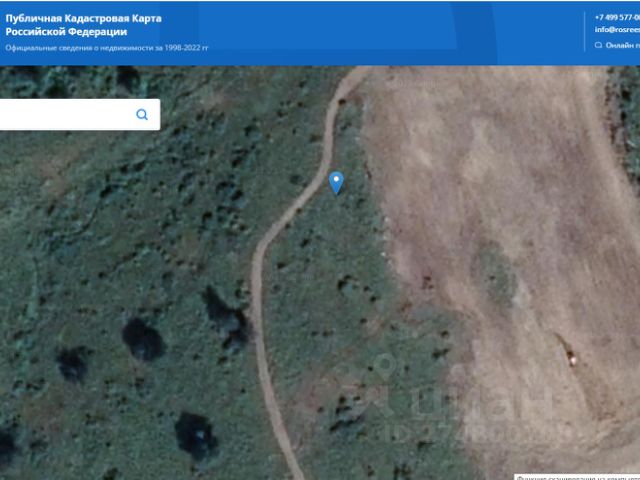Open the 'Онлайн' chat link
640x480 pixels.
pyautogui.click(x=622, y=45)
